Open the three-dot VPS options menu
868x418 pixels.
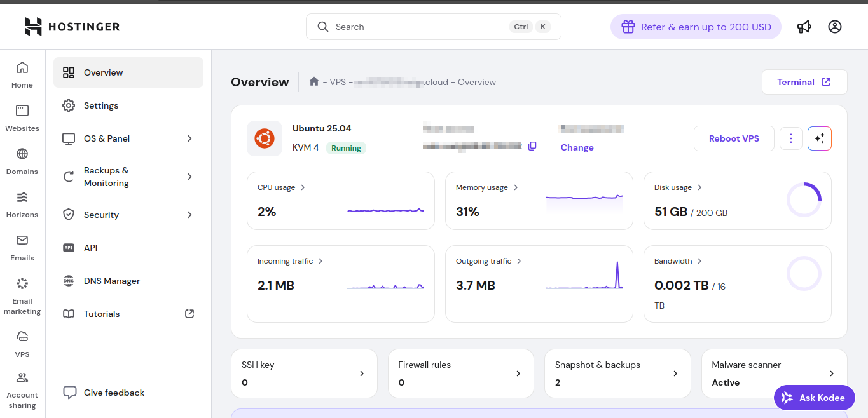790,138
